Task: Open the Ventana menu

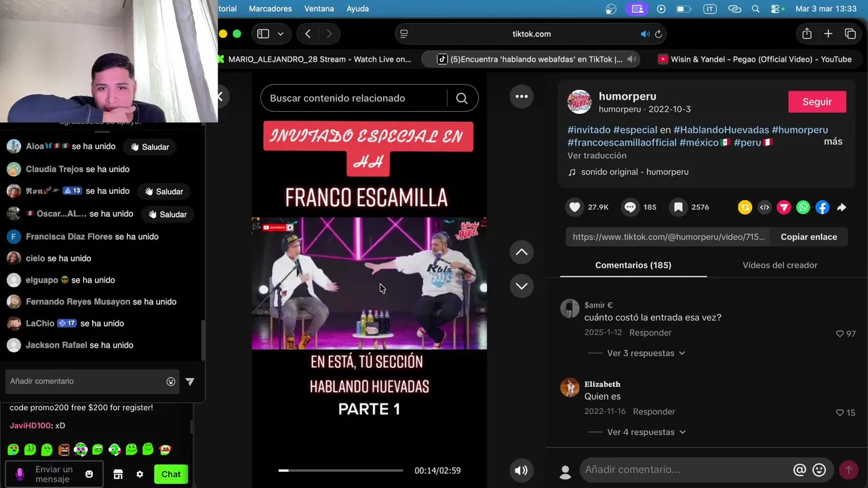Action: pos(319,9)
